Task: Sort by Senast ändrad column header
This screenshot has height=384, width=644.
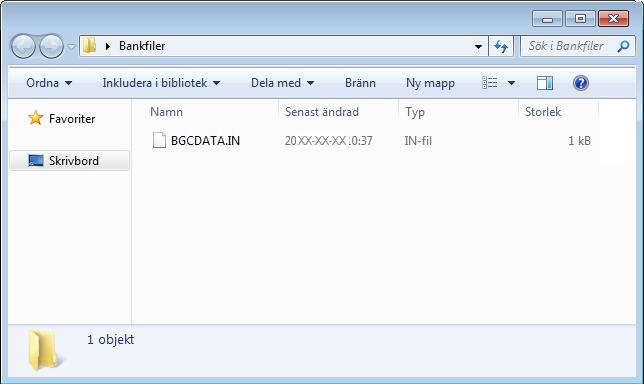Action: coord(322,112)
